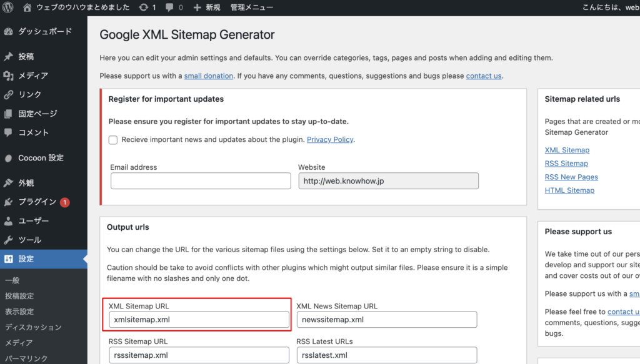Click the dashboard gauge icon

[x=8, y=31]
